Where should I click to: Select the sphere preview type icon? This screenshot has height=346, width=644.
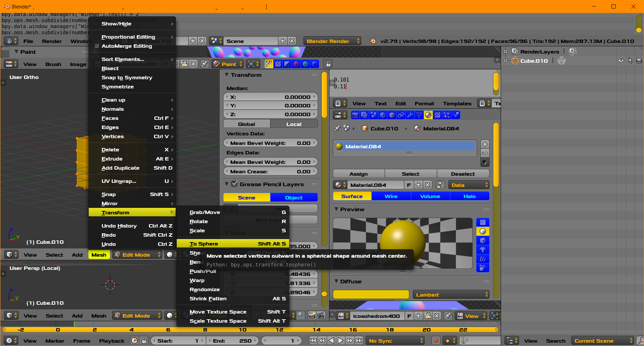pyautogui.click(x=482, y=232)
